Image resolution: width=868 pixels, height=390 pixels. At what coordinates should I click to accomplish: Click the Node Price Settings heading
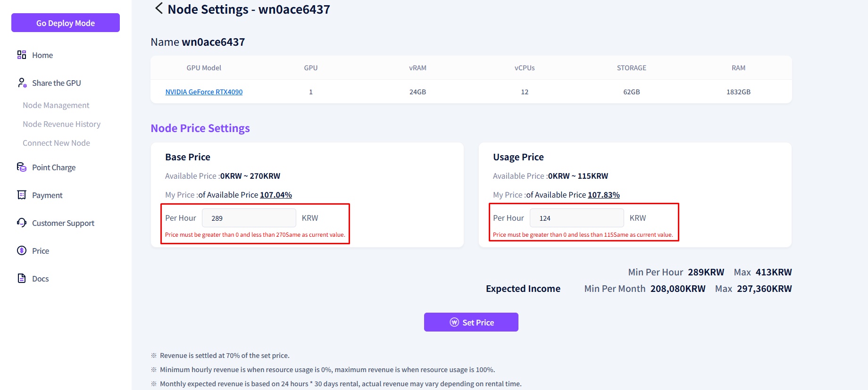pos(200,128)
